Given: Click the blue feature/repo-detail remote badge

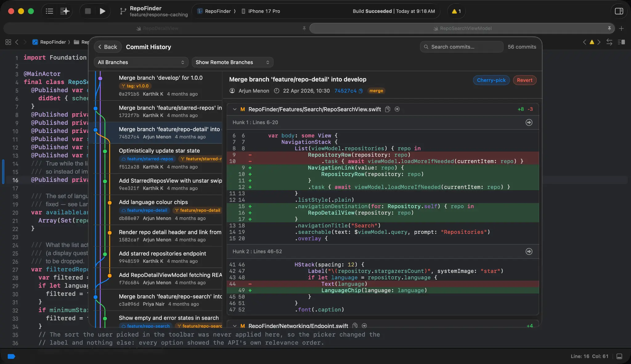Looking at the screenshot, I should coord(145,210).
